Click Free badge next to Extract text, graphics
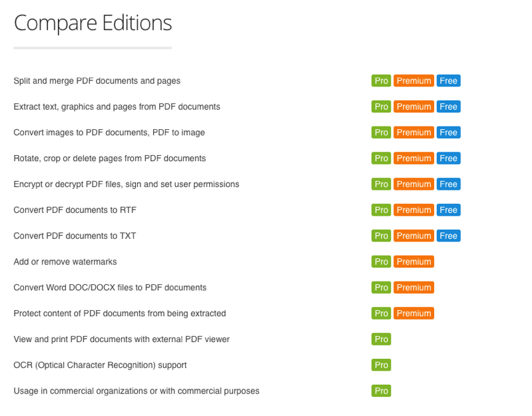This screenshot has height=416, width=532. [448, 106]
